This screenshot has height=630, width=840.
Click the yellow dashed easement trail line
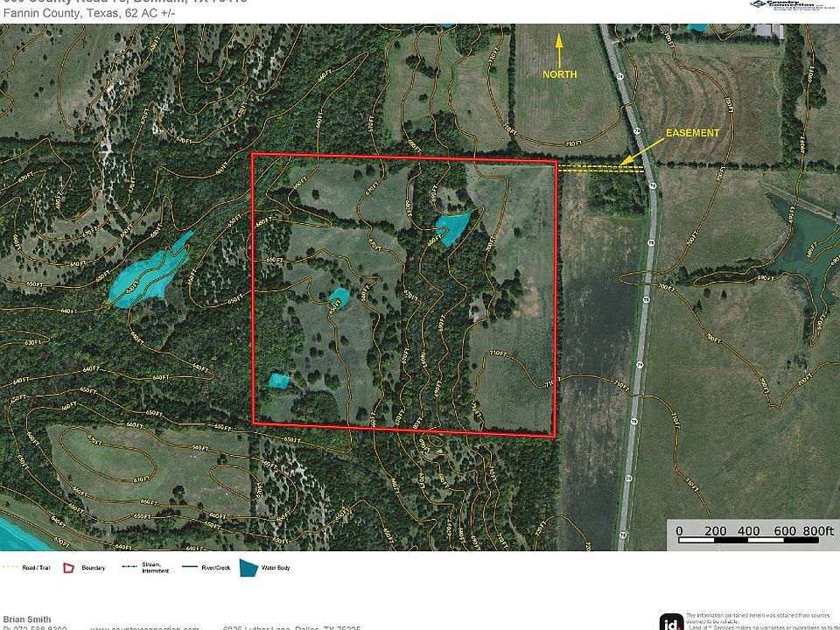[600, 168]
